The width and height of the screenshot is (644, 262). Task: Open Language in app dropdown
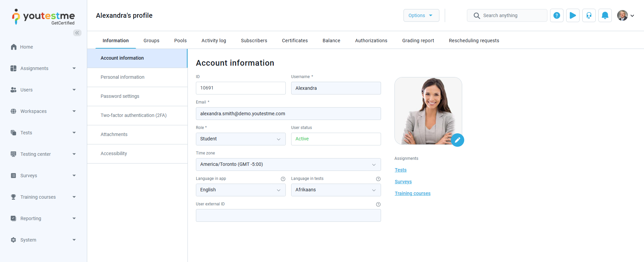pyautogui.click(x=241, y=190)
